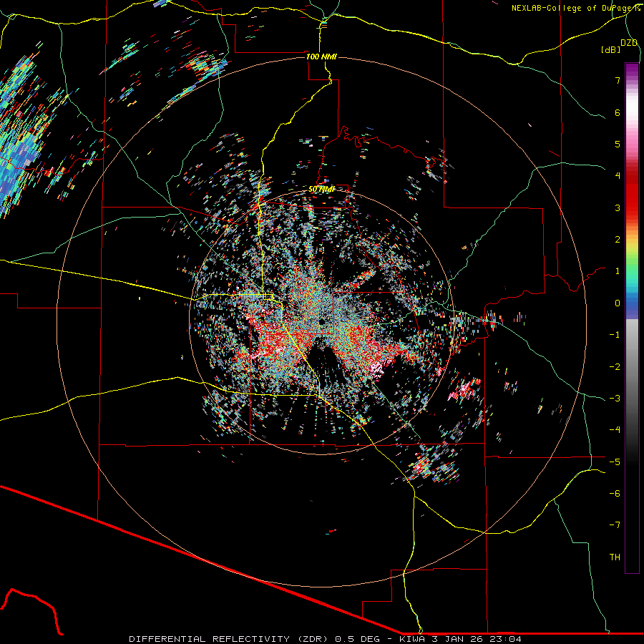
Task: Click the 50 NMI range ring label
Action: point(321,189)
